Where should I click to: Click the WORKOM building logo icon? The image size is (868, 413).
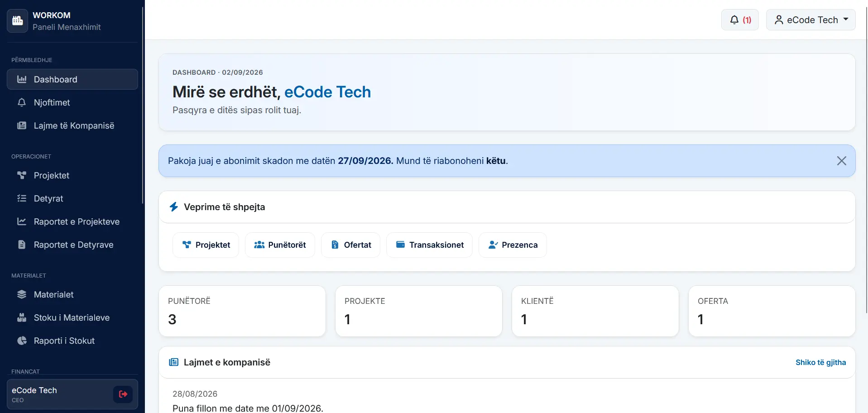coord(18,20)
